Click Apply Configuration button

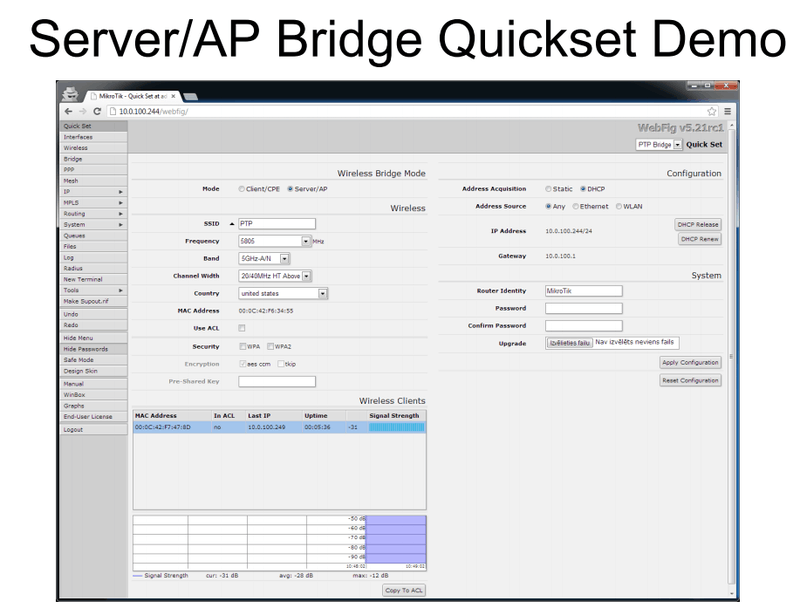click(690, 363)
